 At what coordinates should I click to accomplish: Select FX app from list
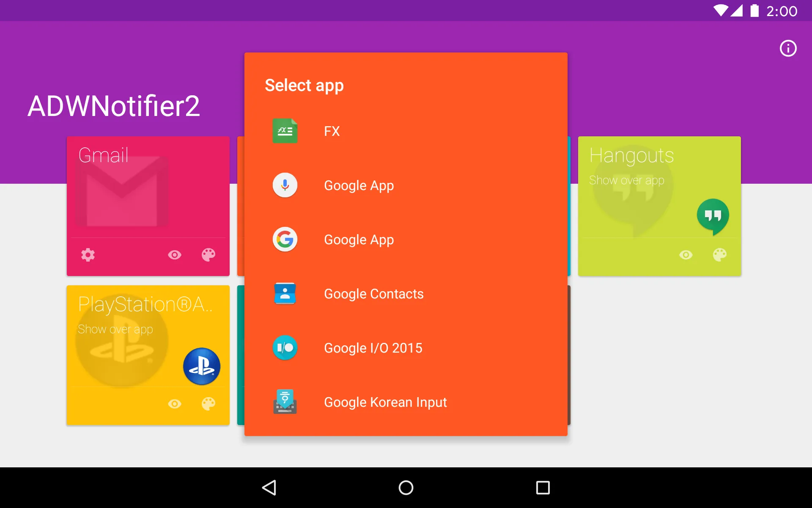click(406, 130)
